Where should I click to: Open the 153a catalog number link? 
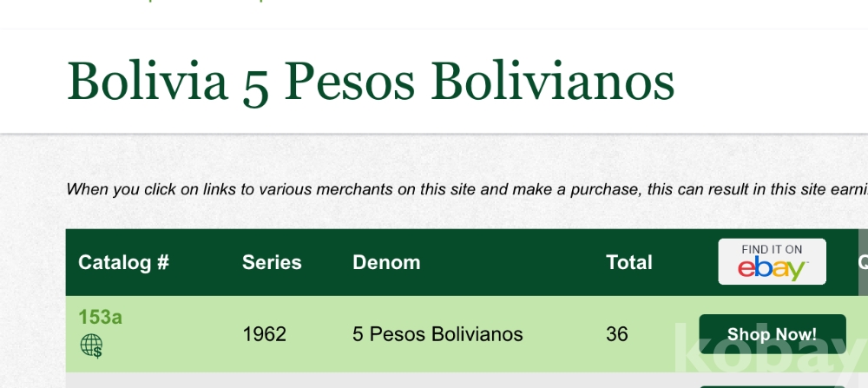click(x=100, y=318)
